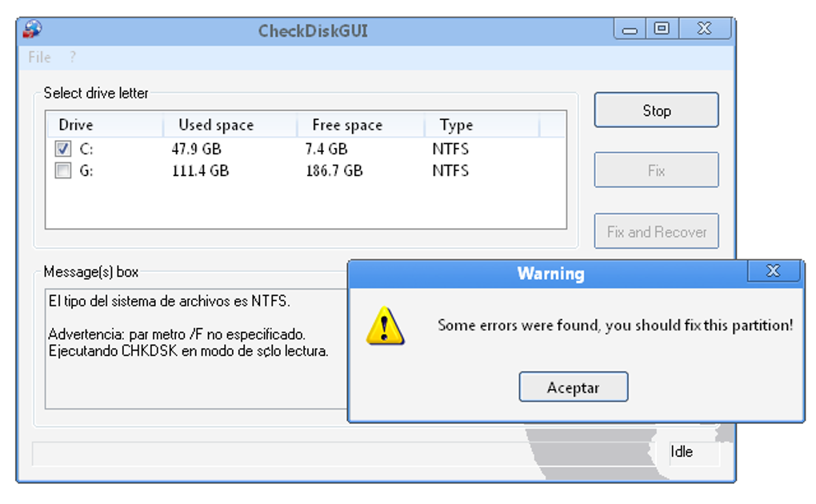Viewport: 816px width, 504px height.
Task: Confirm the warning with Aceptar
Action: (x=573, y=387)
